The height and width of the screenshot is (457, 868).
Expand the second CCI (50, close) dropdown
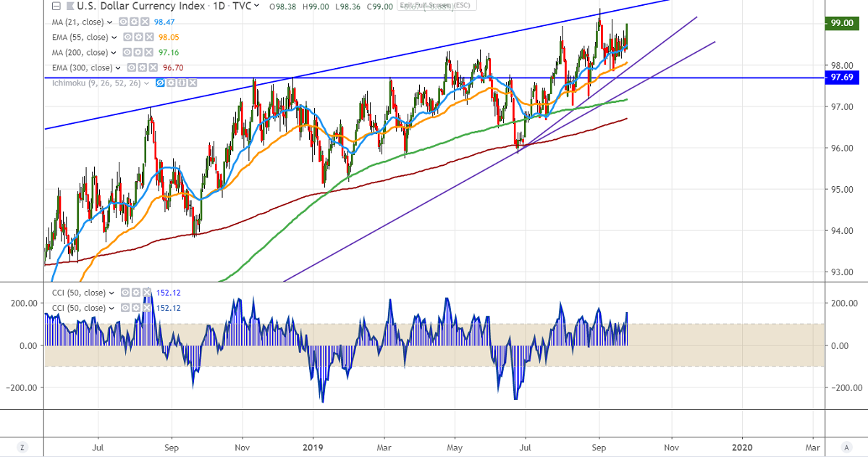coord(111,308)
